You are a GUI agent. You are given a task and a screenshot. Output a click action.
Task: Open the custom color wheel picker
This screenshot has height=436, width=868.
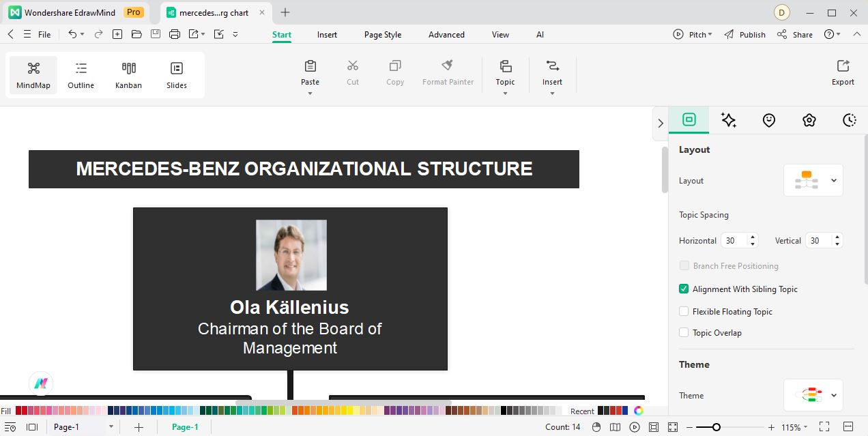[639, 411]
